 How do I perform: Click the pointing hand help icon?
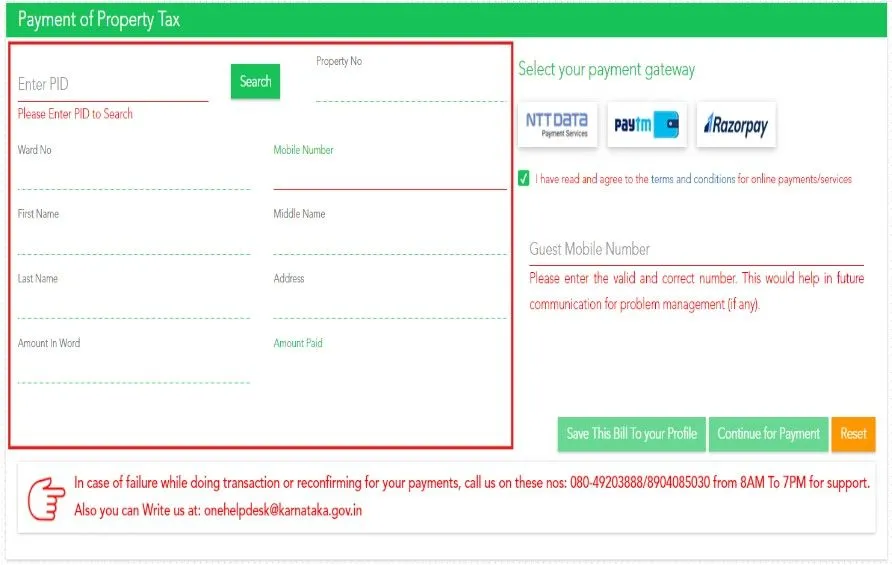(46, 498)
